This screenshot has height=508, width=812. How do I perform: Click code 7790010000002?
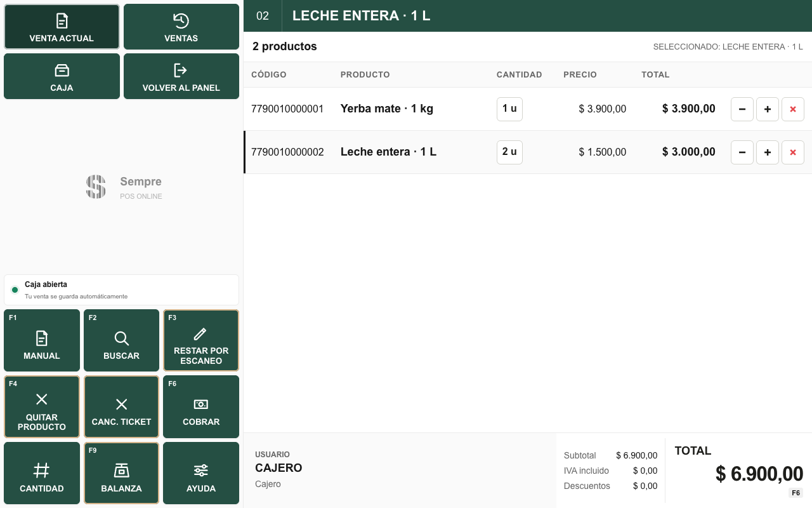(x=287, y=152)
